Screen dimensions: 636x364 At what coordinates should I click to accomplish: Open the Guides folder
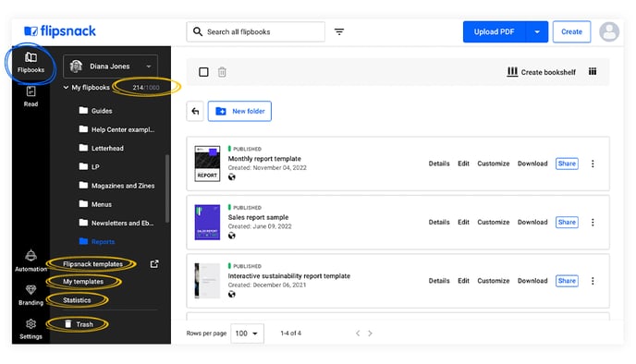pyautogui.click(x=96, y=111)
